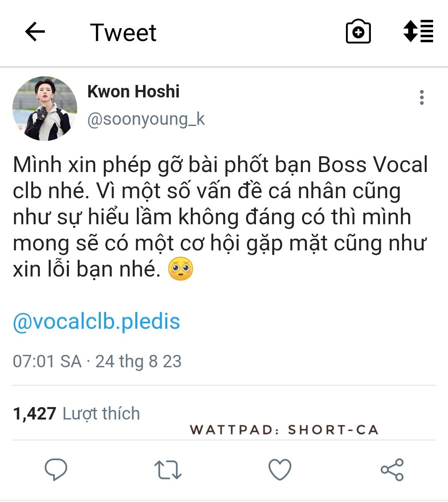The height and width of the screenshot is (502, 448).
Task: Tap the camera plus icon
Action: click(358, 32)
